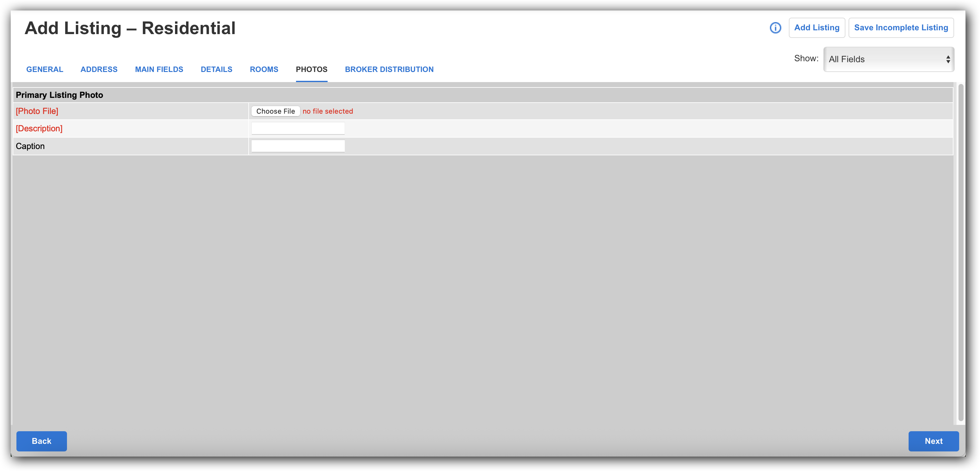Click the [Description] label
Viewport: 980px width, 471px height.
coord(39,128)
